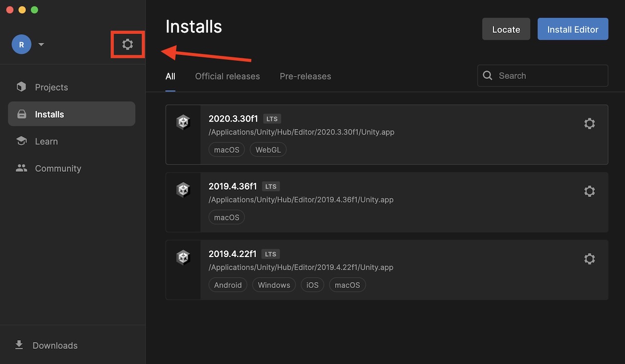Open the Unity Hub preferences gear icon
This screenshot has height=364, width=625.
pyautogui.click(x=127, y=44)
